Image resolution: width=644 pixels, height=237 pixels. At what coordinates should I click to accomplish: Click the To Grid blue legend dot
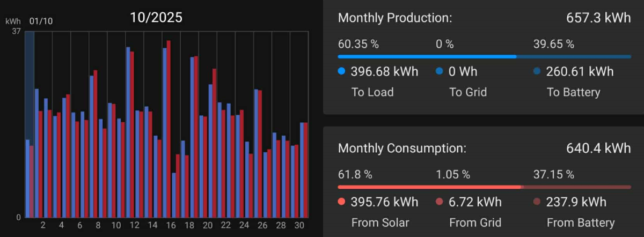click(x=440, y=71)
